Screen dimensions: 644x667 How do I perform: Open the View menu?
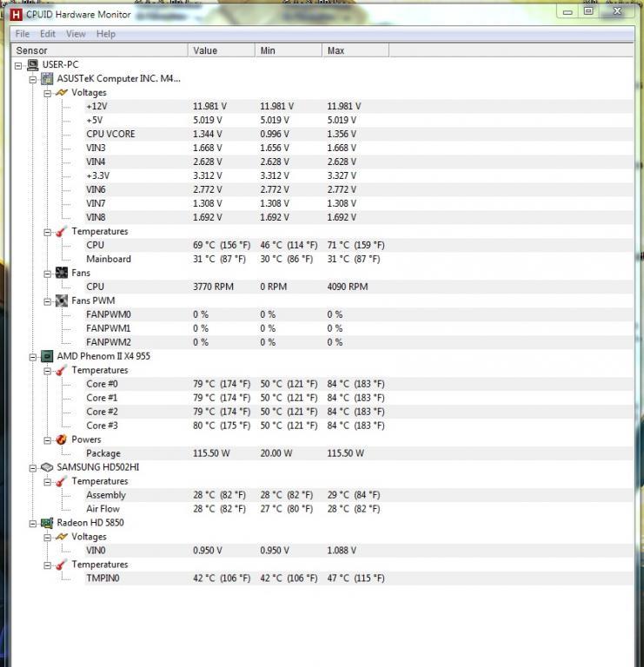76,34
